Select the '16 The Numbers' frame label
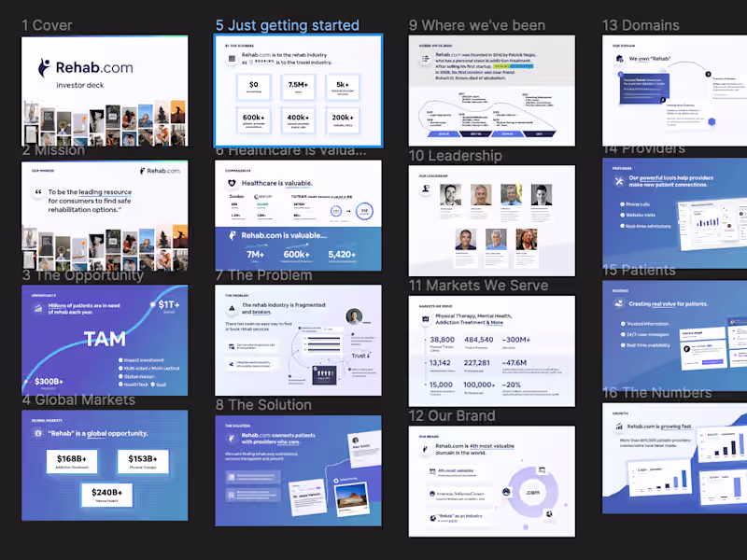The width and height of the screenshot is (747, 560). [x=657, y=393]
